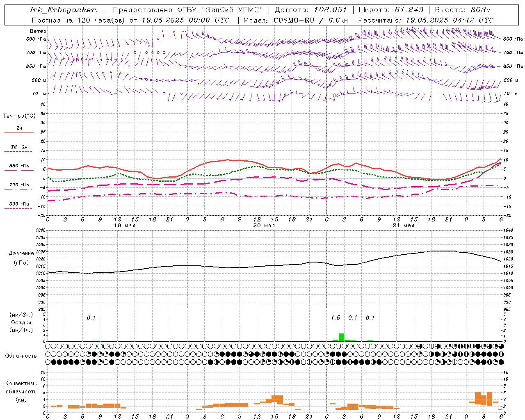The image size is (525, 420).
Task: Click the "500 м" wind level label on left
Action: click(39, 80)
